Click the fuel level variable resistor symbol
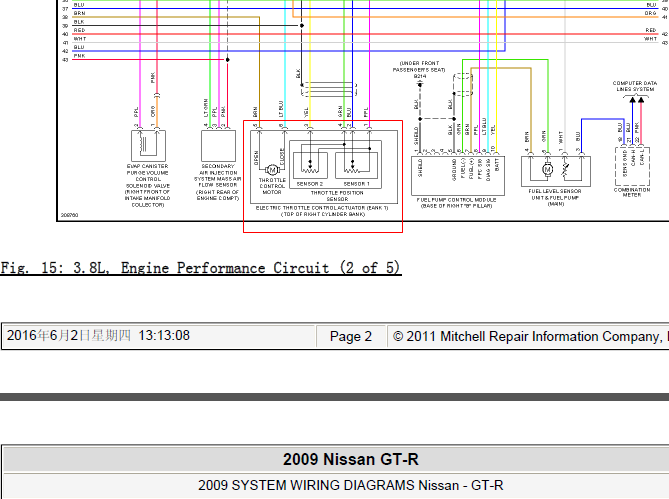This screenshot has width=669, height=499. coord(564,170)
